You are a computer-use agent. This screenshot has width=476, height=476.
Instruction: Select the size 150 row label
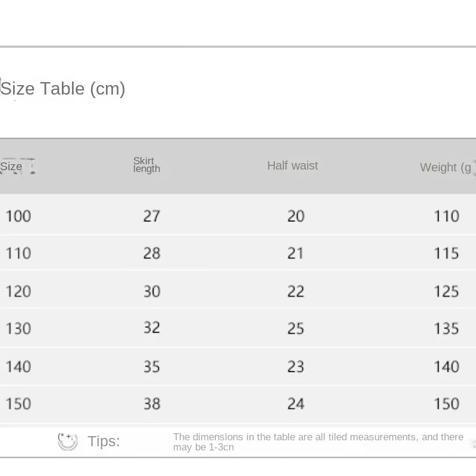(18, 404)
